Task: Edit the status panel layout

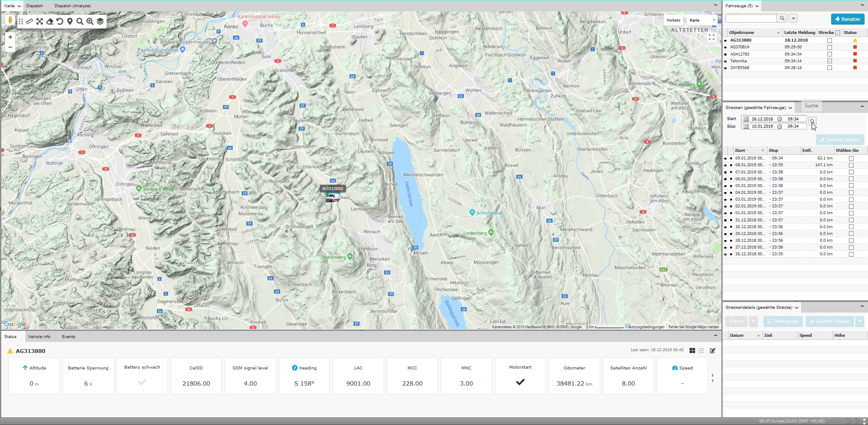Action: 712,350
